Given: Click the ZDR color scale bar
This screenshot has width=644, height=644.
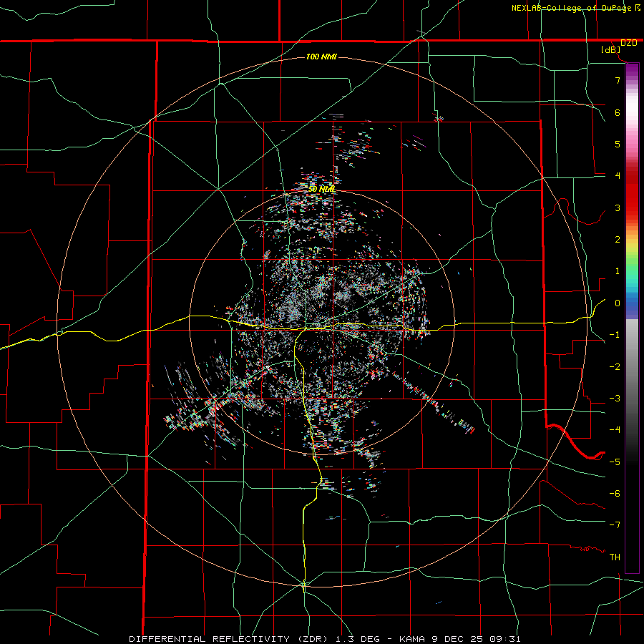Looking at the screenshot, I should (x=632, y=318).
